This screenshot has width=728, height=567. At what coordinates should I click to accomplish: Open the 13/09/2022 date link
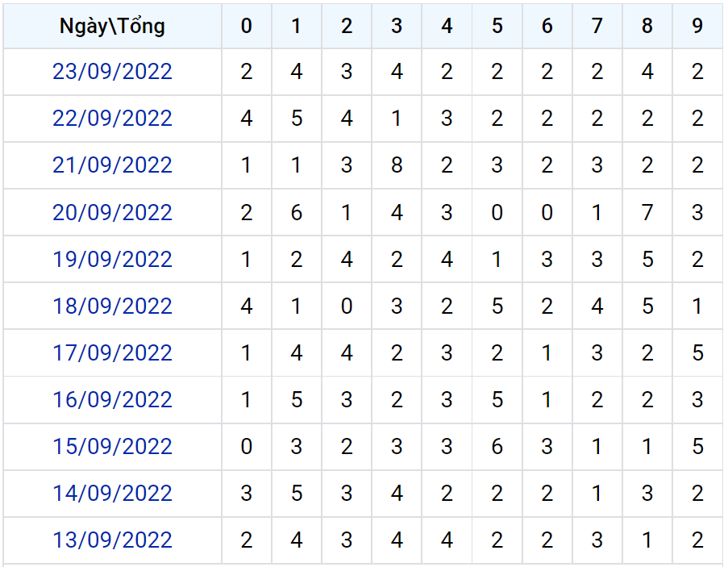(112, 540)
